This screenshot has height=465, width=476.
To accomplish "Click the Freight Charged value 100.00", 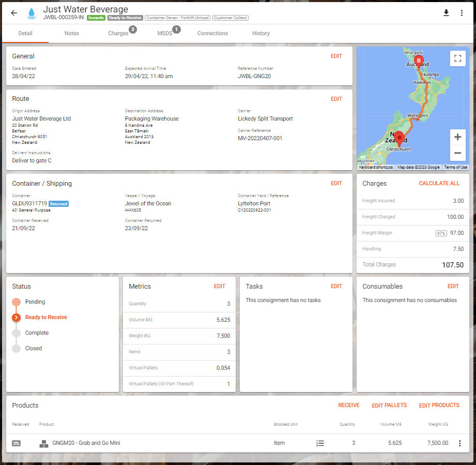I will click(455, 217).
